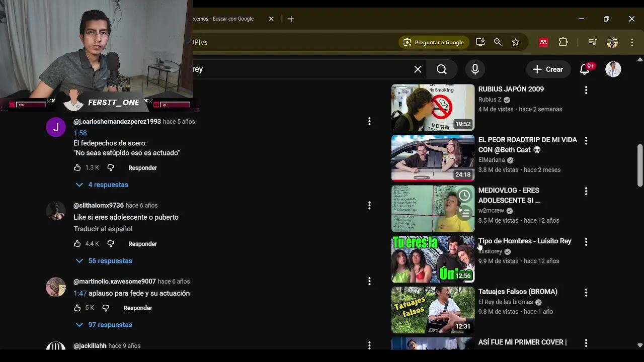Close the Buscar con Google tab
This screenshot has height=362, width=644.
[271, 19]
